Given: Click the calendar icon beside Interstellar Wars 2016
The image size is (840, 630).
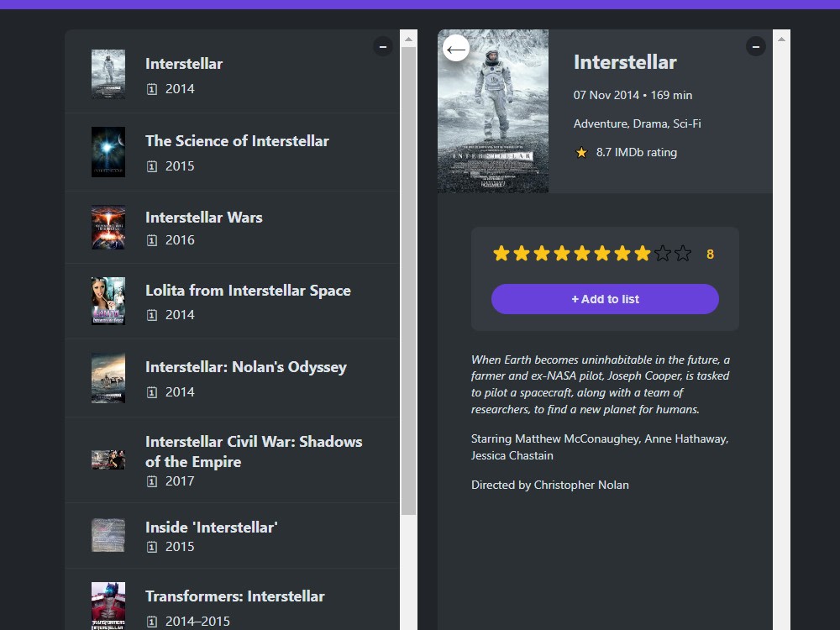Looking at the screenshot, I should point(152,240).
